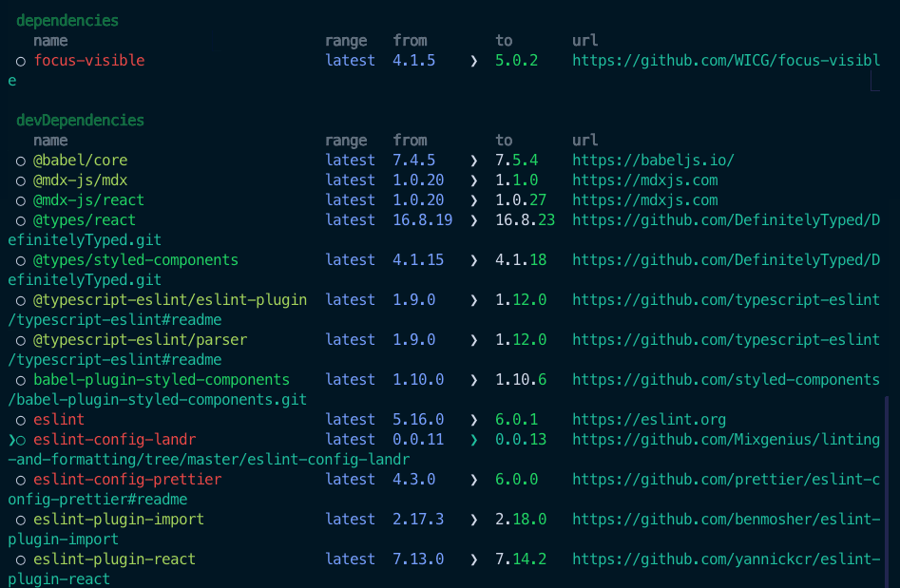Toggle selection circle for eslint package
Viewport: 900px width, 588px height.
click(x=21, y=421)
